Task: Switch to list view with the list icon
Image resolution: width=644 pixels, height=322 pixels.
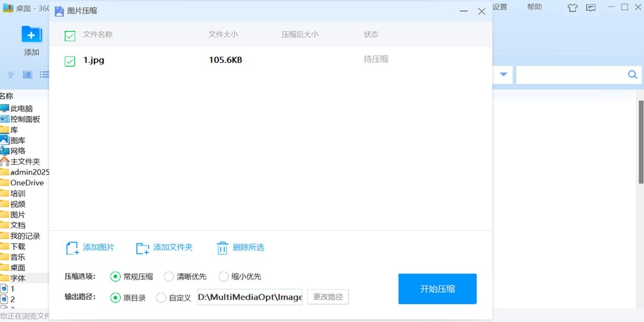Action: coord(46,74)
